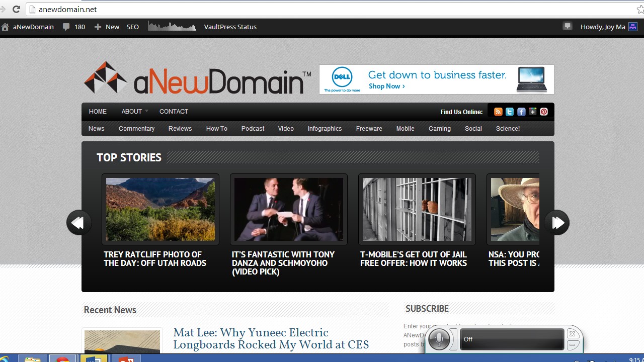Click the Twitter icon in Find Us Online
644x362 pixels.
pyautogui.click(x=510, y=112)
